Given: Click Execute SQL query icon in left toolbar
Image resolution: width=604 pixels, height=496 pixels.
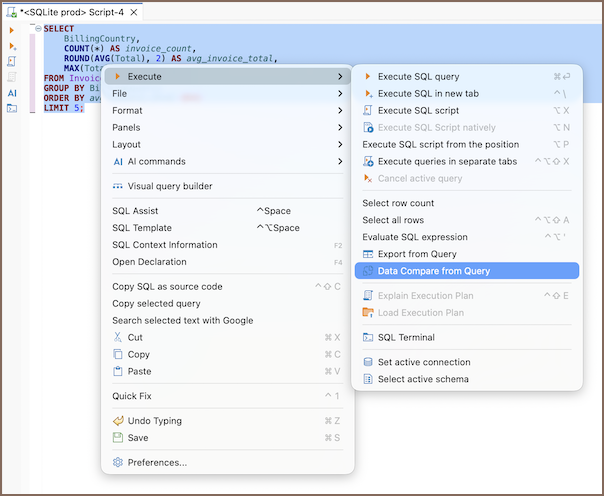Looking at the screenshot, I should [12, 31].
